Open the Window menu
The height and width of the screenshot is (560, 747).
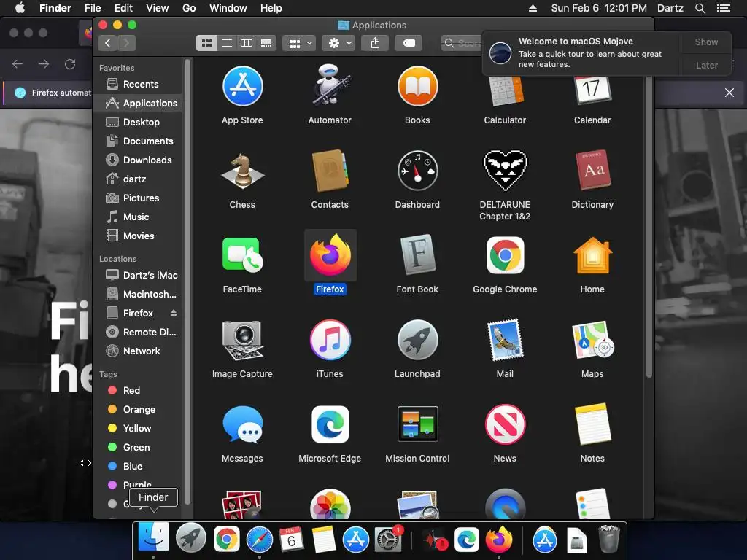point(228,8)
